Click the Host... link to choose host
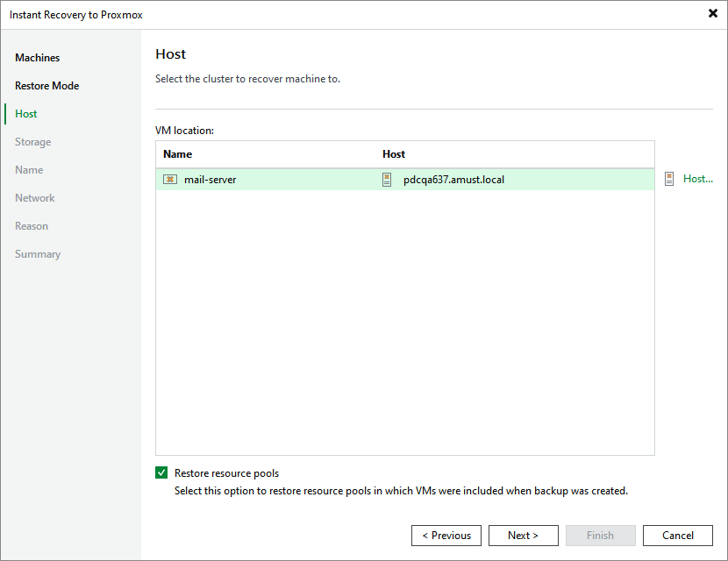The height and width of the screenshot is (561, 728). click(x=698, y=179)
